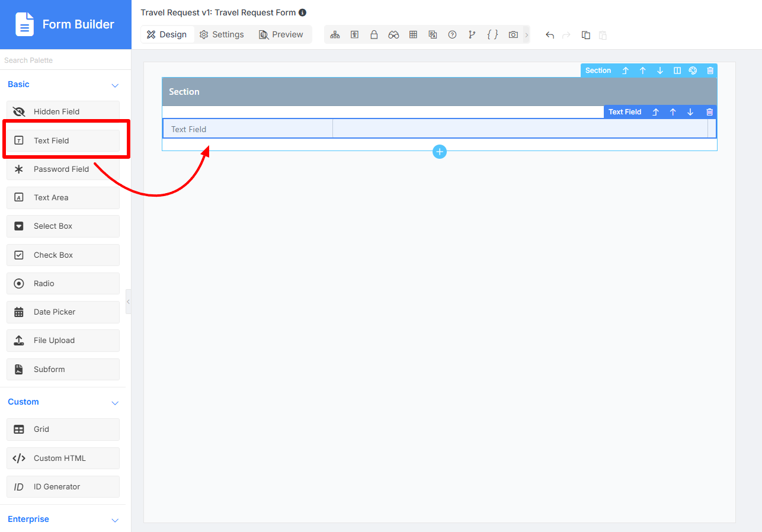Image resolution: width=762 pixels, height=532 pixels.
Task: Copy the selected element
Action: [x=586, y=35]
